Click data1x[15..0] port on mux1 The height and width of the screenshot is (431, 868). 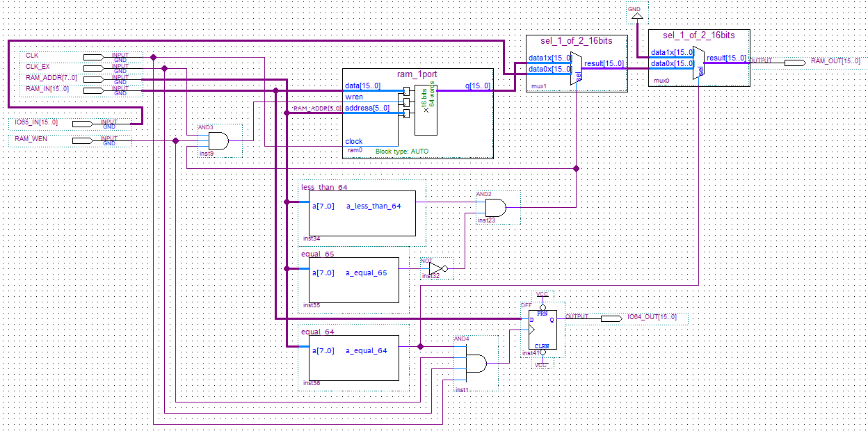(549, 58)
